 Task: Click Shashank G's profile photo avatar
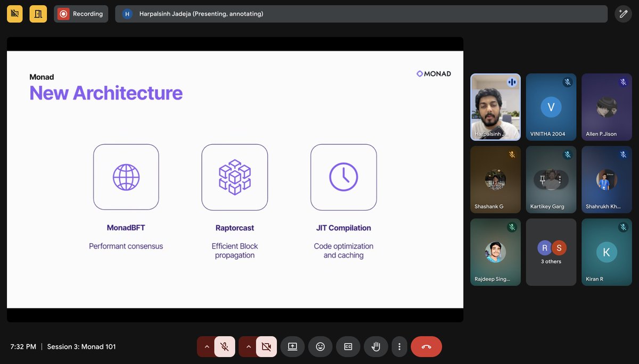tap(495, 179)
